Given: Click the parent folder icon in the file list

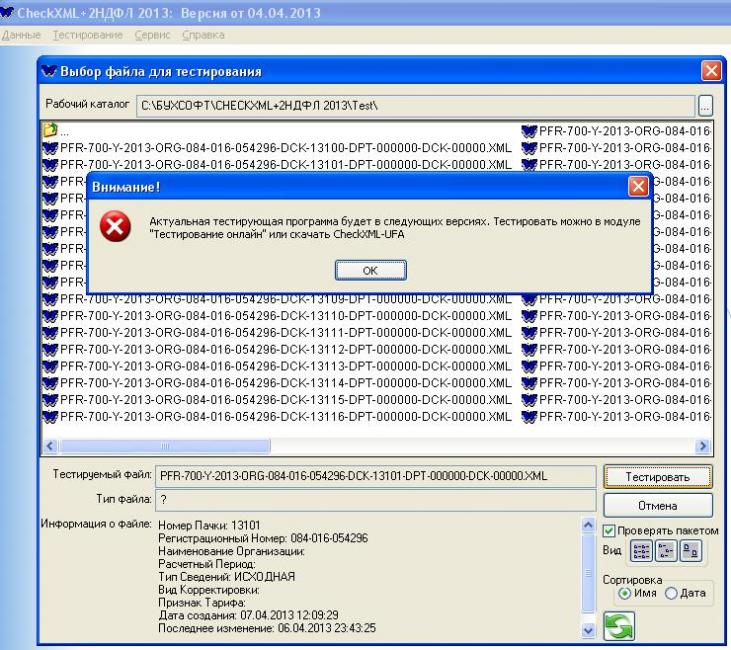Looking at the screenshot, I should pyautogui.click(x=50, y=130).
